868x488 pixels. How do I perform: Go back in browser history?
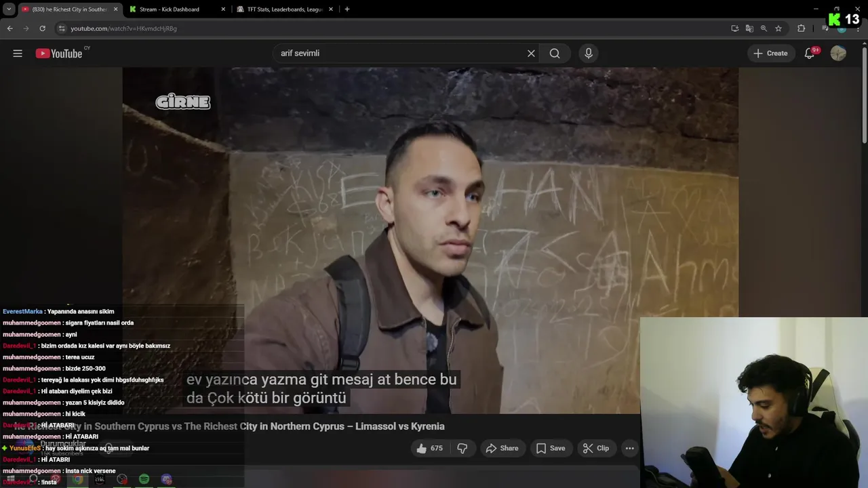tap(9, 28)
